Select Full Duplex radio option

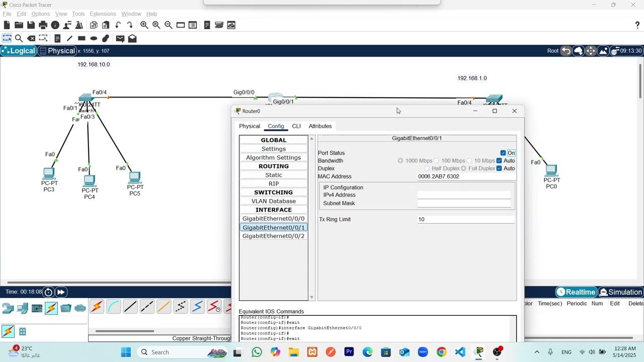click(463, 168)
